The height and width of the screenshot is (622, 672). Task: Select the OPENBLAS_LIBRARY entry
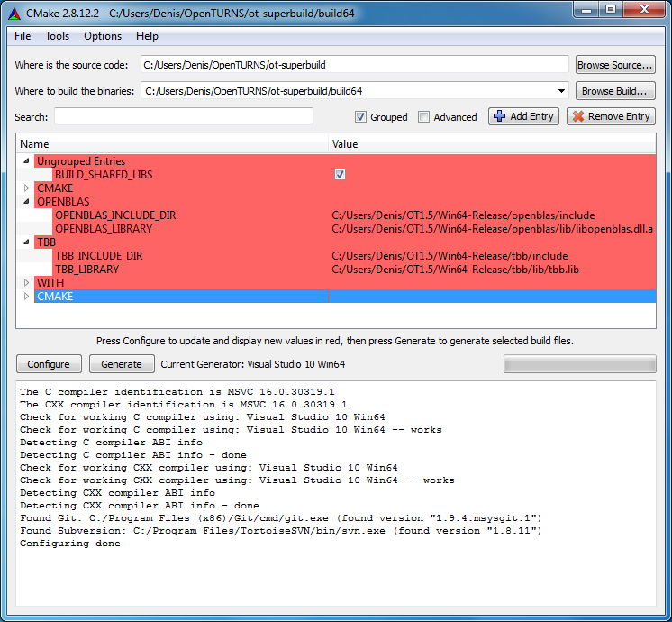104,229
